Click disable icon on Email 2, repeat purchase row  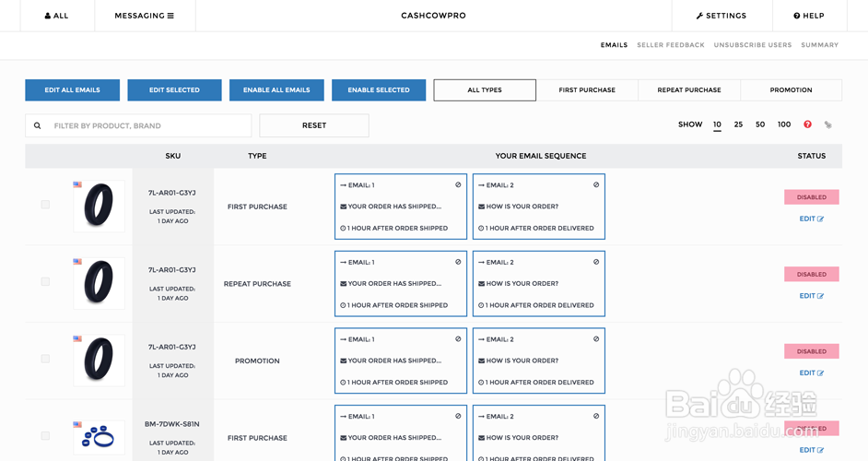click(596, 262)
